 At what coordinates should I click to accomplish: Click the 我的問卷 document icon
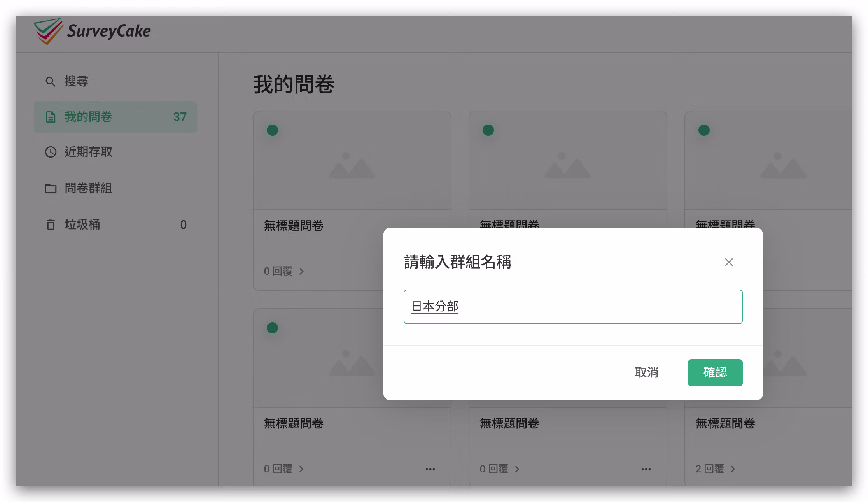(51, 117)
